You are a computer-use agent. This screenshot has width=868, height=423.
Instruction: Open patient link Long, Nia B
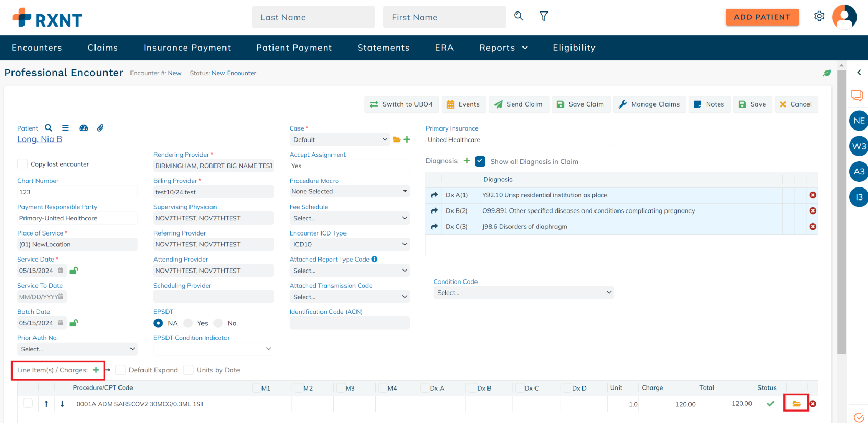40,139
